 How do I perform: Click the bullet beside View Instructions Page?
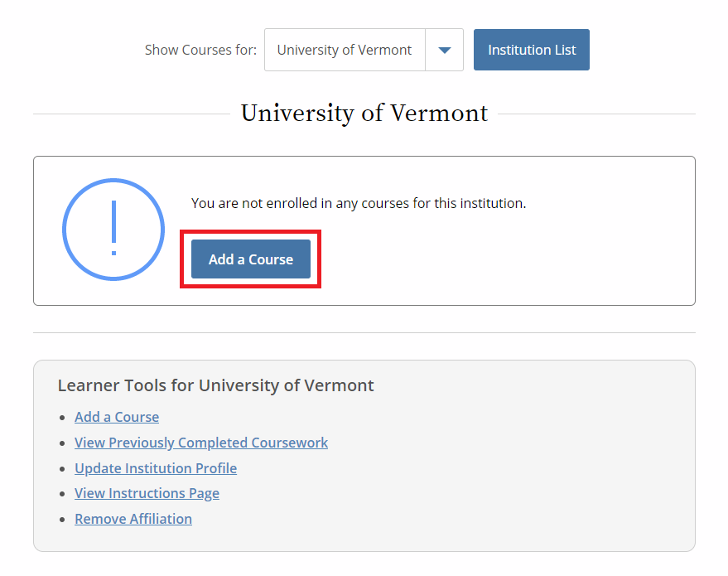[x=63, y=494]
